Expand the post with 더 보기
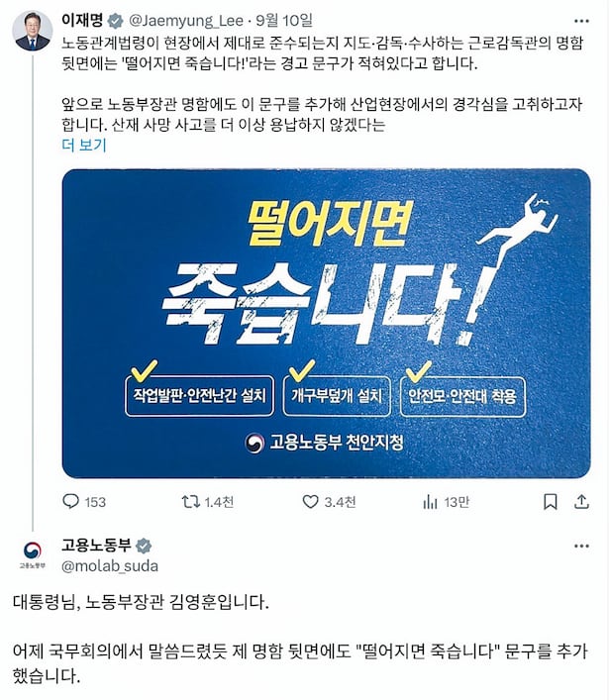This screenshot has height=700, width=610. (84, 146)
